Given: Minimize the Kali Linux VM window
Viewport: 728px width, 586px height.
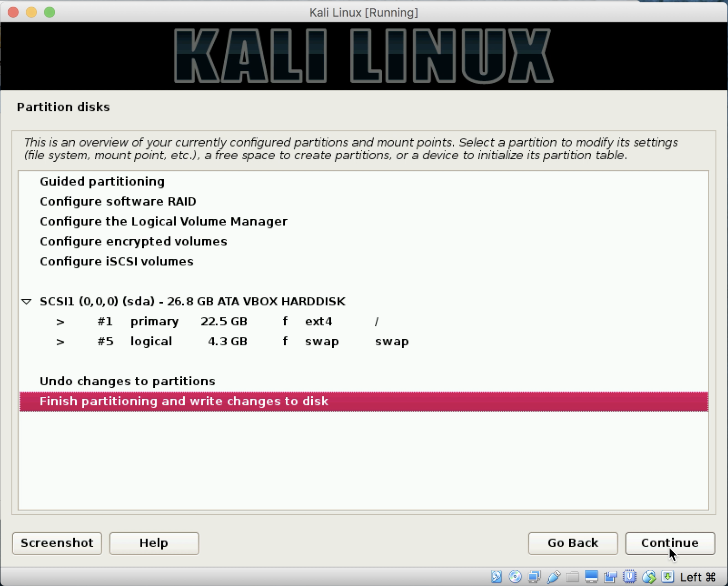Looking at the screenshot, I should pyautogui.click(x=31, y=12).
